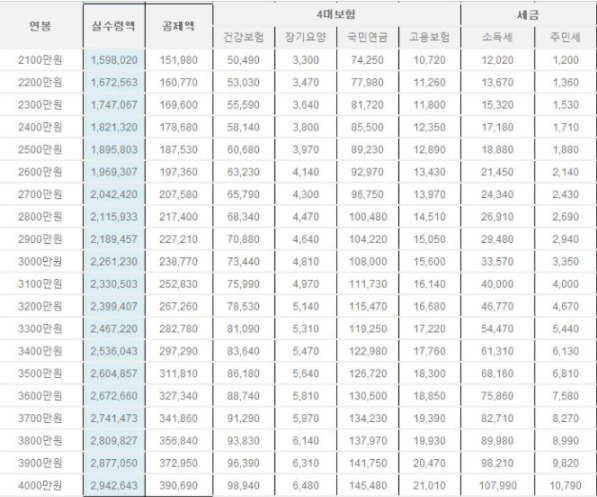This screenshot has height=497, width=597.
Task: Select the 3000만원 salary row label
Action: pyautogui.click(x=40, y=261)
